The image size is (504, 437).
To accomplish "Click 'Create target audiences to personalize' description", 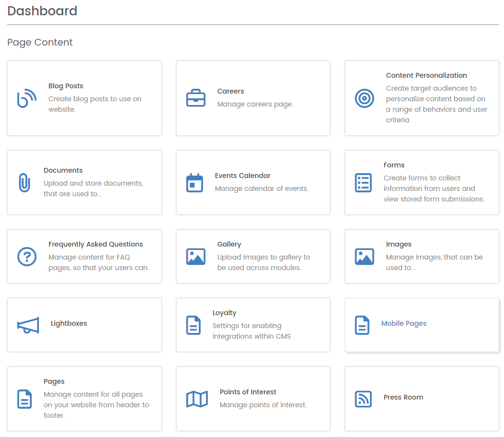I will [436, 104].
